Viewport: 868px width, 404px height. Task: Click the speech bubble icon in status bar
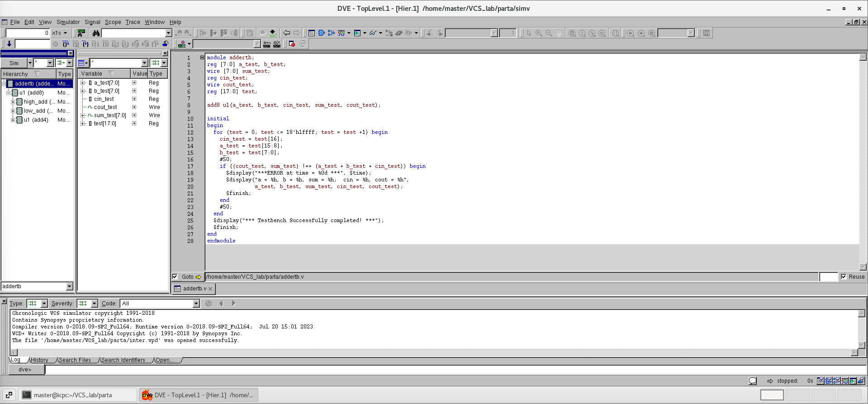tap(753, 381)
